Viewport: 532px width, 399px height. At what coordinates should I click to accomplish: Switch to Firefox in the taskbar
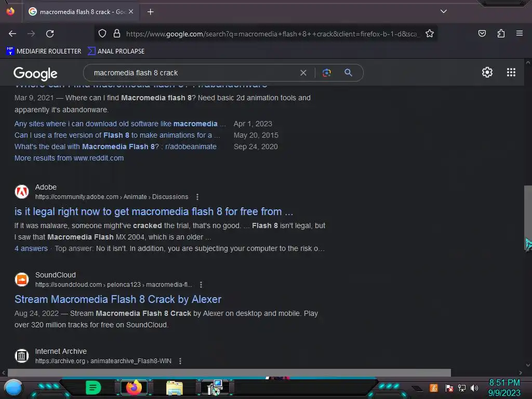click(x=134, y=388)
